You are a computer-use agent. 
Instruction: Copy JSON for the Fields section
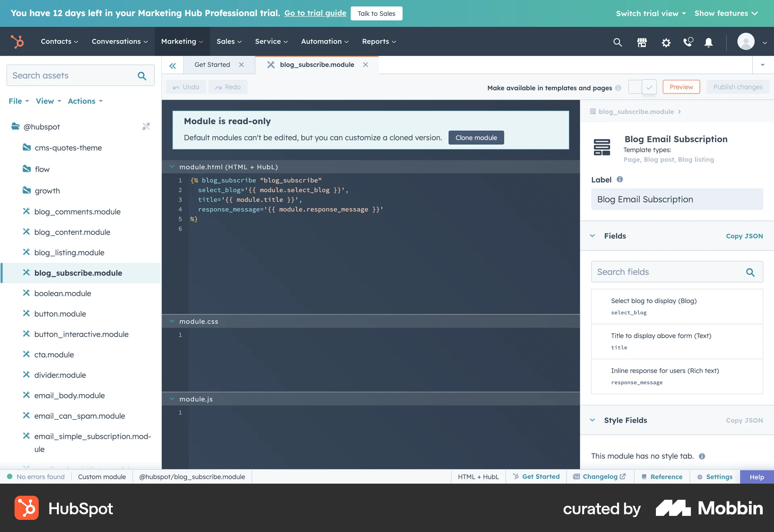(x=744, y=236)
